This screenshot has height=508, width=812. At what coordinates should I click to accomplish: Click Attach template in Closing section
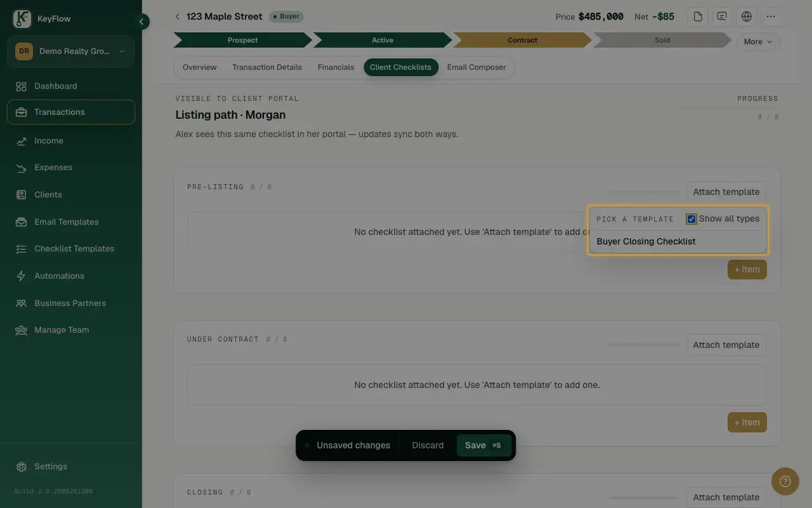click(x=726, y=497)
